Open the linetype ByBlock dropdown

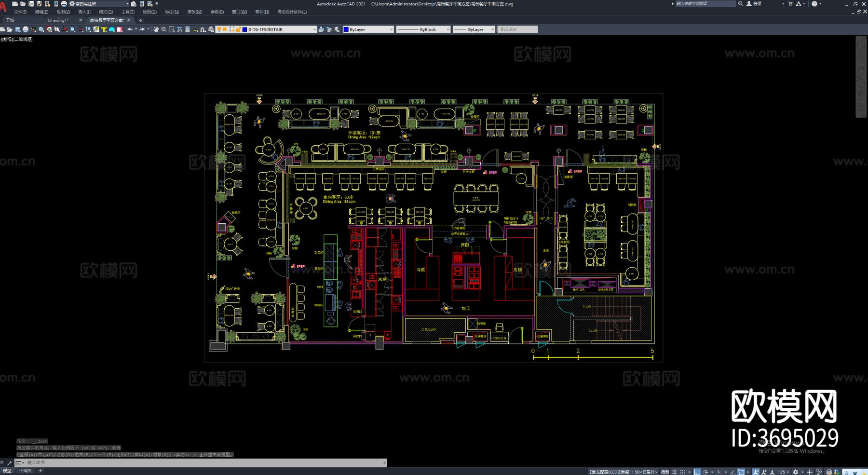pyautogui.click(x=423, y=29)
